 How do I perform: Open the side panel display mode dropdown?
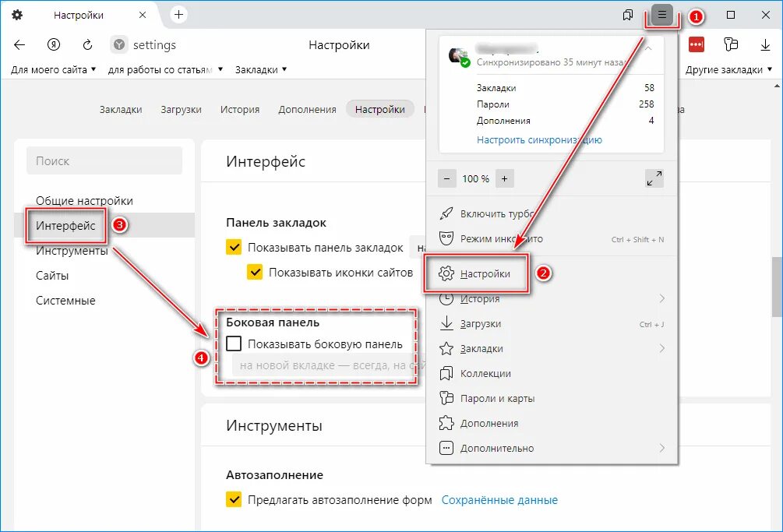[329, 365]
